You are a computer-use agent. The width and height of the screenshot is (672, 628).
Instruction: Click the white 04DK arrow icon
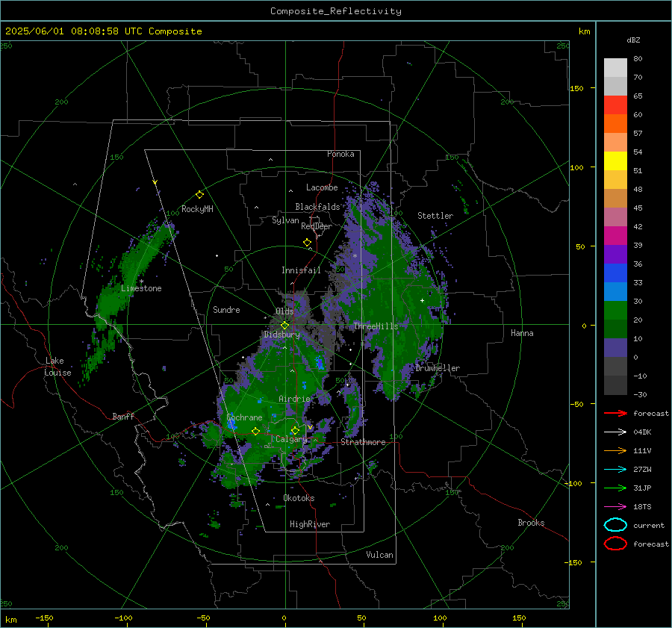click(615, 432)
